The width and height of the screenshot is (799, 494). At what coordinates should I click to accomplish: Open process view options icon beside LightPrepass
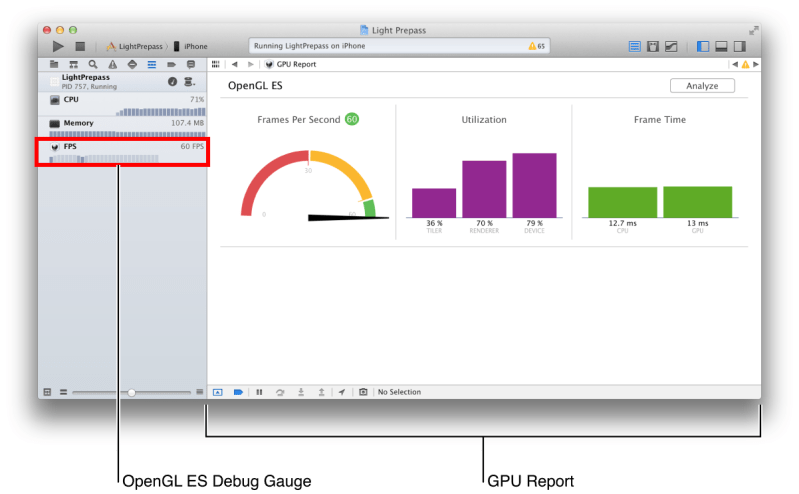pyautogui.click(x=189, y=82)
